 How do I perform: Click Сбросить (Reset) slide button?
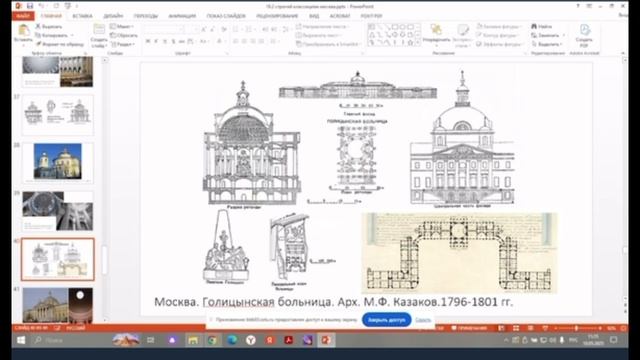(124, 35)
